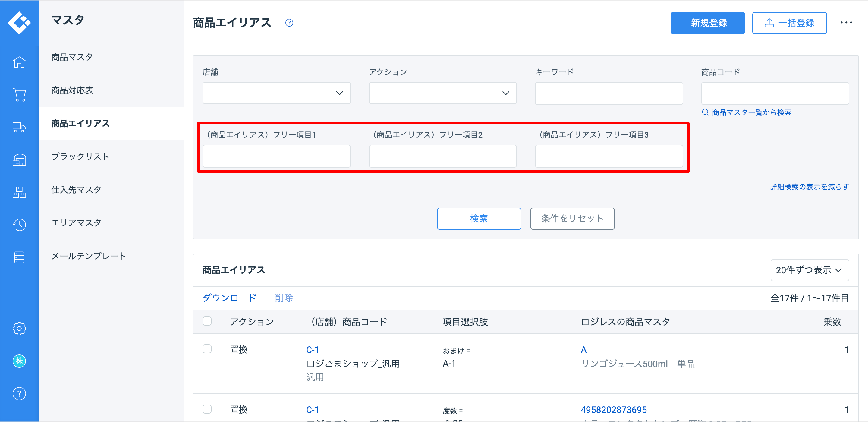868x422 pixels.
Task: Click the 新規登録 button
Action: [707, 23]
